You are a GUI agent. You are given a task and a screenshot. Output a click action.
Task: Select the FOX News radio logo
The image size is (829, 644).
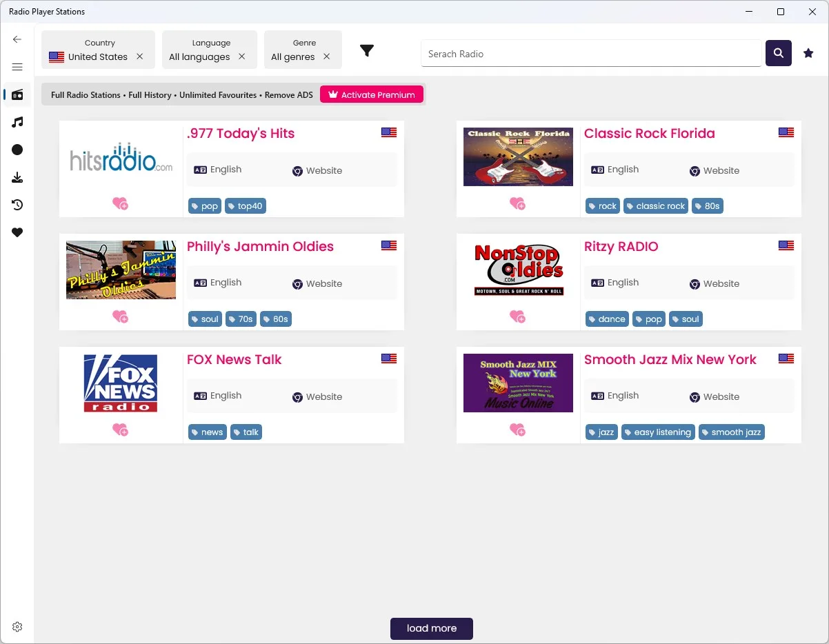point(121,383)
